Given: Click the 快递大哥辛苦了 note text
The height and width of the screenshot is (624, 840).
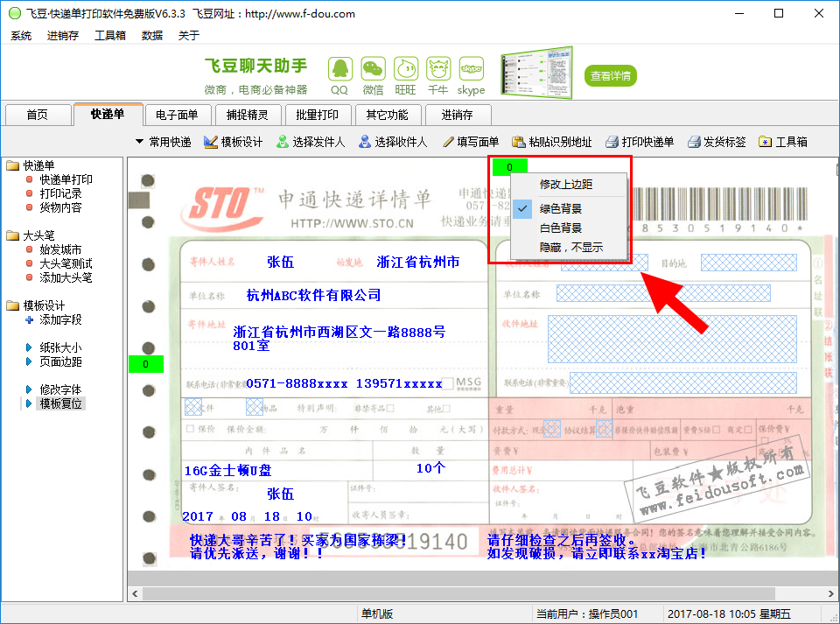Looking at the screenshot, I should [298, 546].
